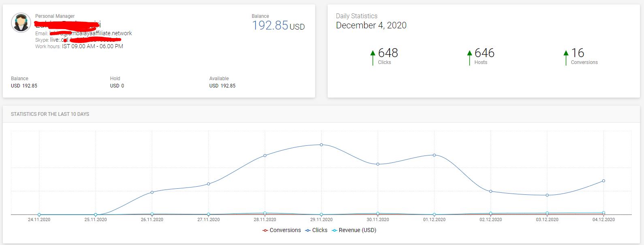Click the green arrow beside Clicks

[x=373, y=58]
